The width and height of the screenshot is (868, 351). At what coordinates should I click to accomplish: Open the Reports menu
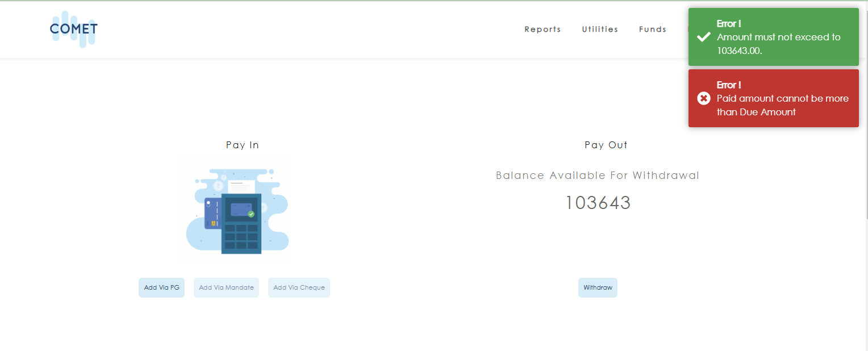542,30
